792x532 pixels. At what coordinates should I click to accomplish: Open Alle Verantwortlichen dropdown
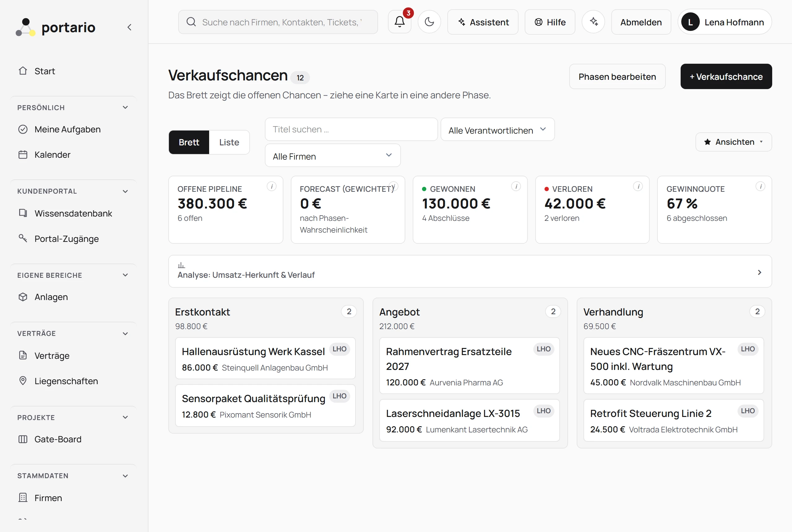497,130
